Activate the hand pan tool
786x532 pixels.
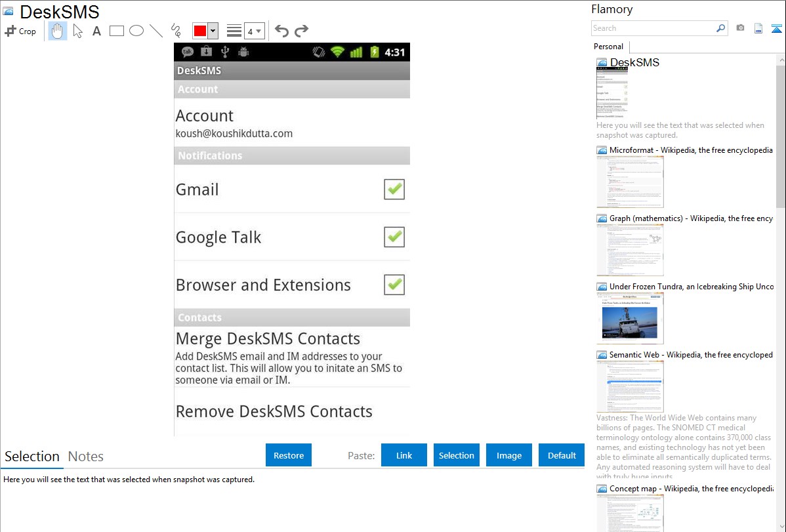[x=57, y=31]
